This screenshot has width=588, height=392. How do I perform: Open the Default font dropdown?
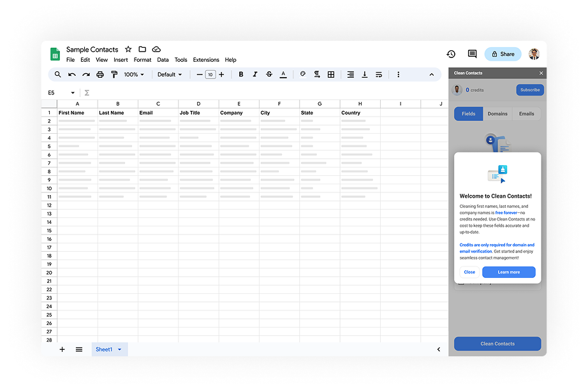[x=170, y=75]
